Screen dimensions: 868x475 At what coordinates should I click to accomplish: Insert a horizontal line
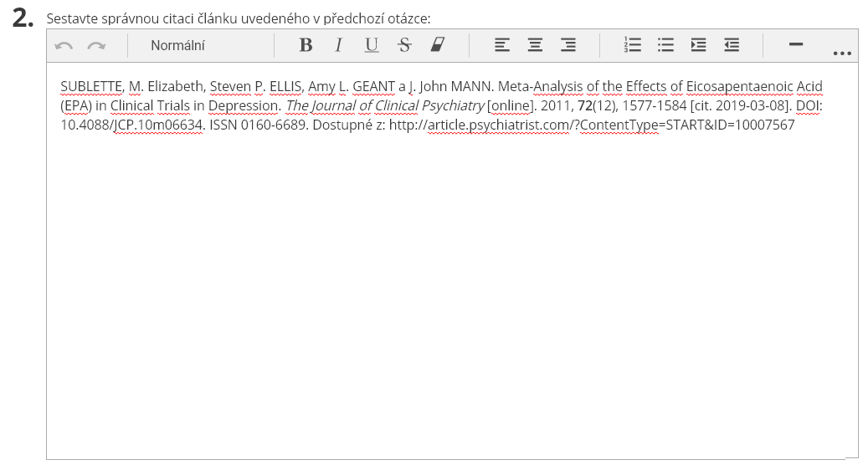tap(796, 44)
